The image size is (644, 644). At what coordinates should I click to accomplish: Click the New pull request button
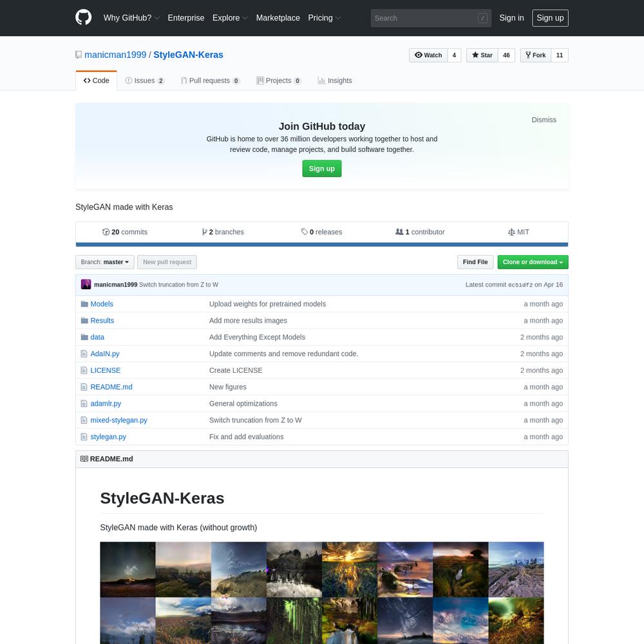click(x=167, y=262)
